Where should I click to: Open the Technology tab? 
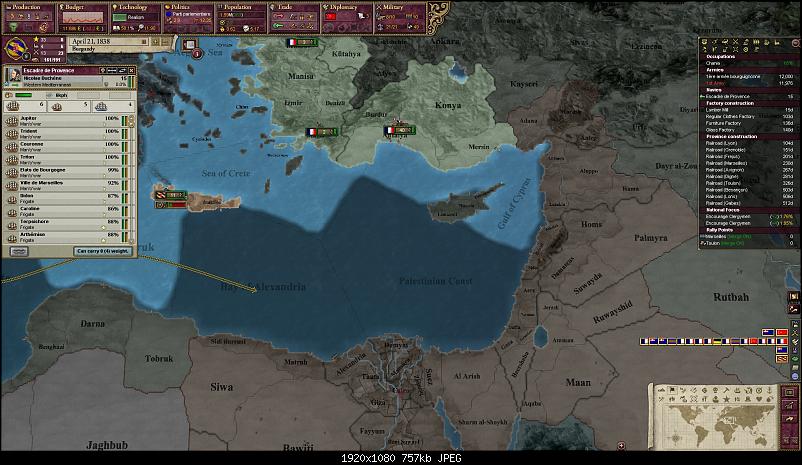click(135, 18)
